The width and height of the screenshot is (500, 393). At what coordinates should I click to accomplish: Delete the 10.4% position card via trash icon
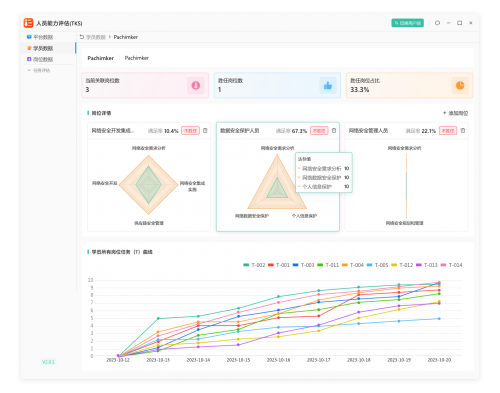tap(205, 131)
